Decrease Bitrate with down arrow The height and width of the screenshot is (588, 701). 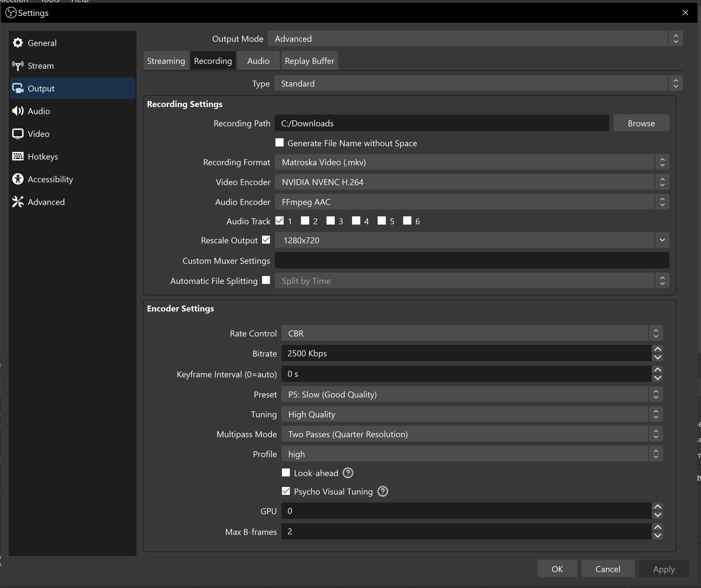coord(658,357)
